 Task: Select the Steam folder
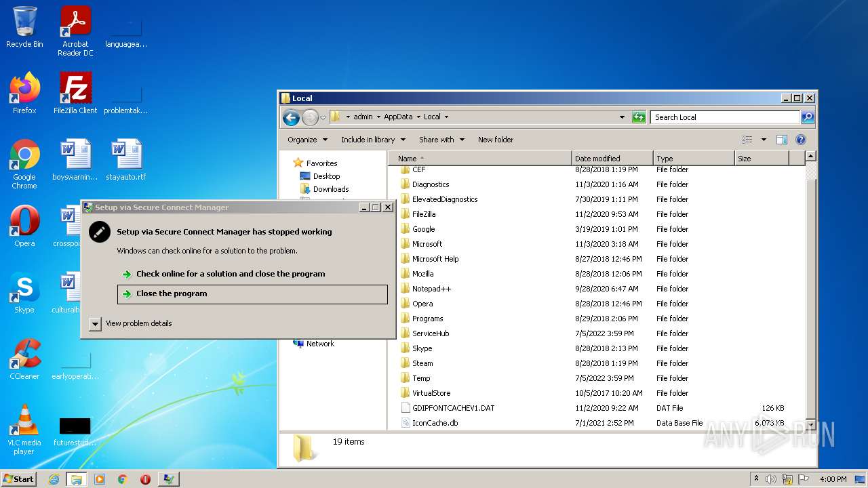pyautogui.click(x=422, y=363)
